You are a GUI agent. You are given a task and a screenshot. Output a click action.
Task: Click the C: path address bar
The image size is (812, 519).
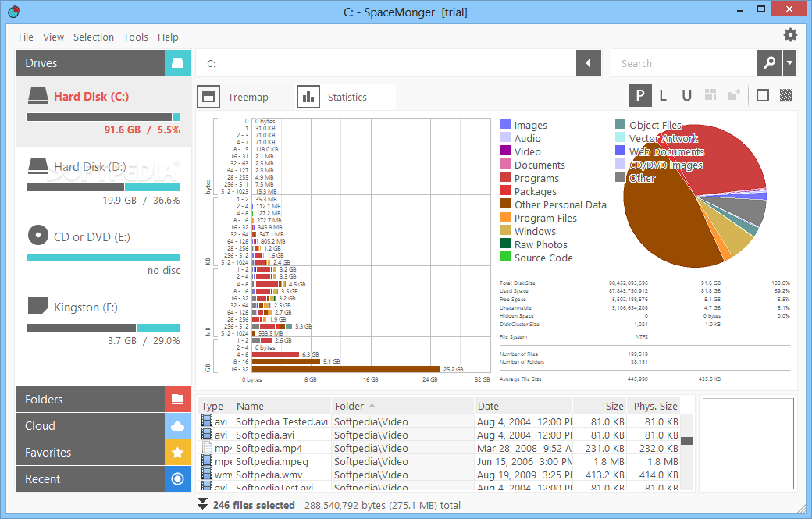[x=386, y=63]
